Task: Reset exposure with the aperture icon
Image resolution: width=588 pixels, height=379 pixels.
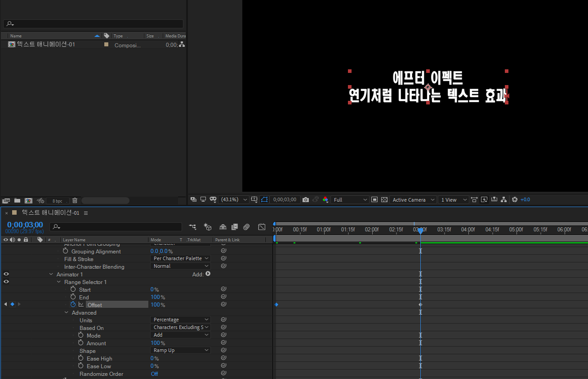Action: (515, 199)
